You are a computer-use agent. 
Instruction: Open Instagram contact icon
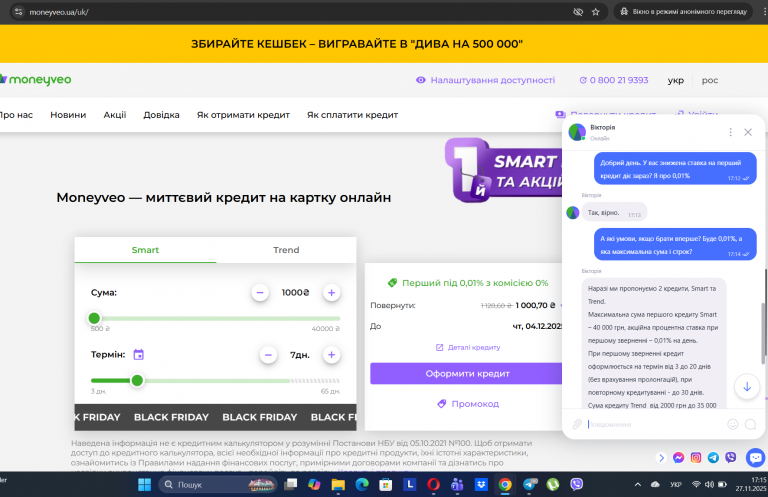(696, 458)
